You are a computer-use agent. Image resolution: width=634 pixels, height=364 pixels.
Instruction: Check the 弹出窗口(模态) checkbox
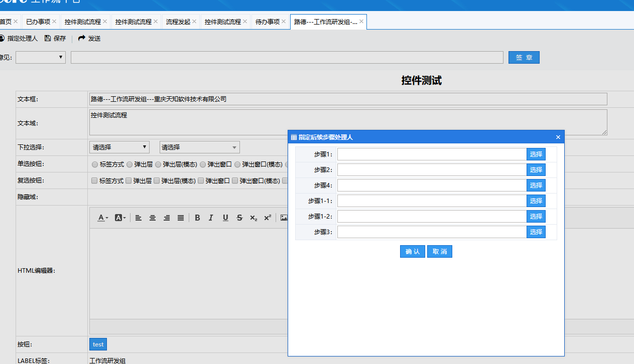(235, 181)
